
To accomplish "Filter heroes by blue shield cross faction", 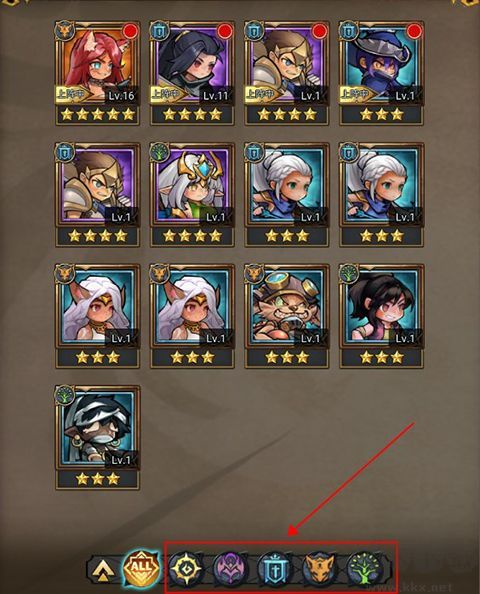I will [x=274, y=569].
